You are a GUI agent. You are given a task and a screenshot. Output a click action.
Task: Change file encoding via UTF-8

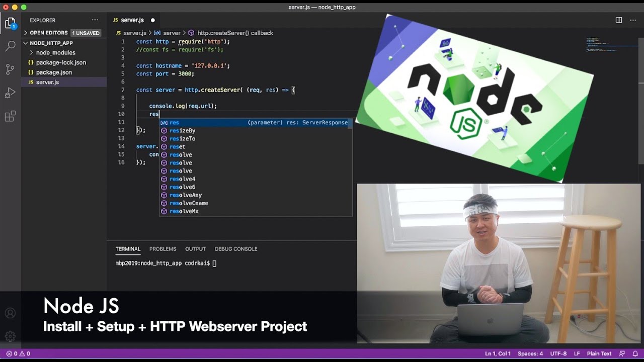[558, 353]
